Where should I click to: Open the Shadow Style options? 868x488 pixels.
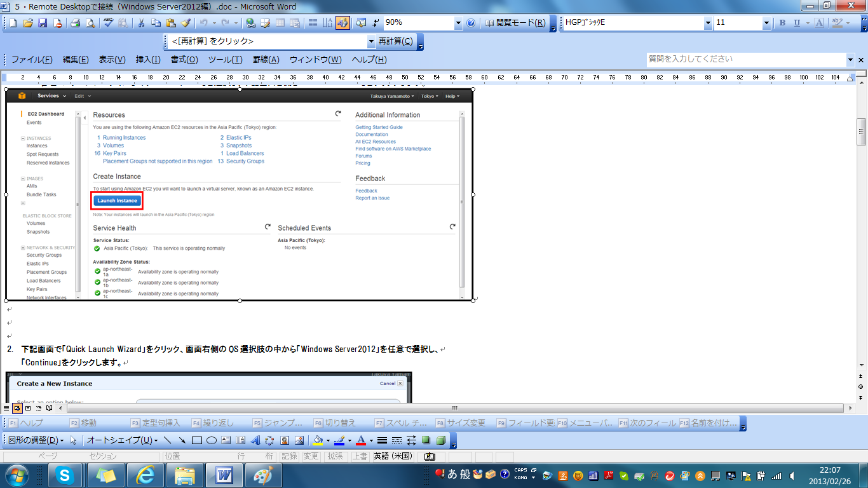click(426, 440)
